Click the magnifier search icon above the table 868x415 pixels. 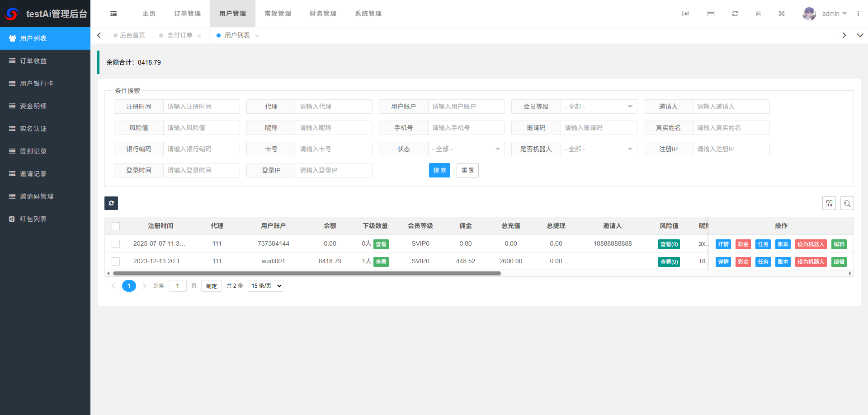click(847, 203)
